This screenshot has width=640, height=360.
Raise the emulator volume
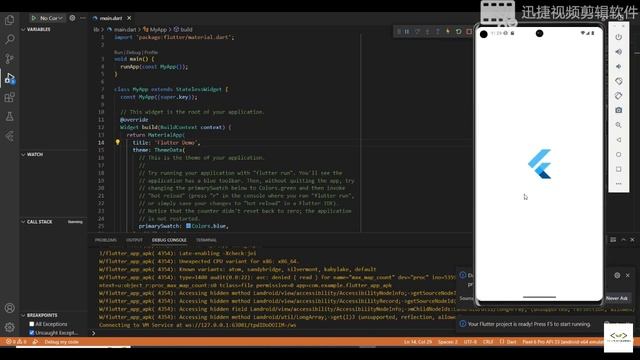[619, 52]
